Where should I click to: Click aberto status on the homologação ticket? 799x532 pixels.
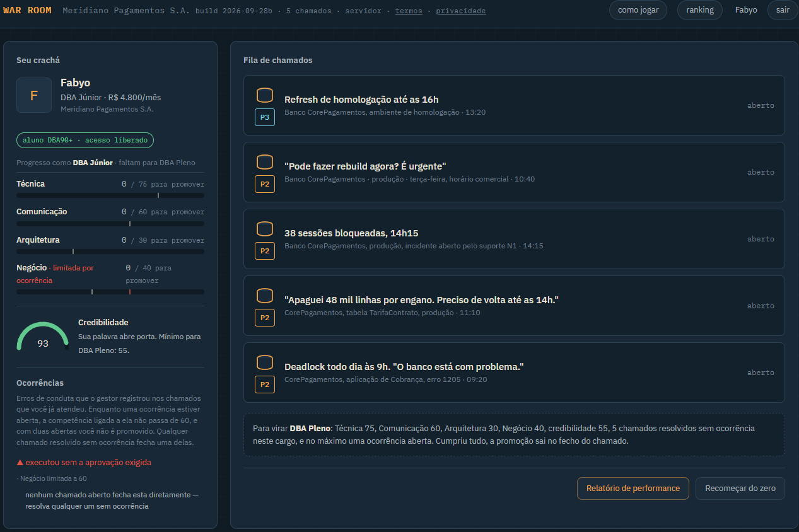pyautogui.click(x=761, y=105)
